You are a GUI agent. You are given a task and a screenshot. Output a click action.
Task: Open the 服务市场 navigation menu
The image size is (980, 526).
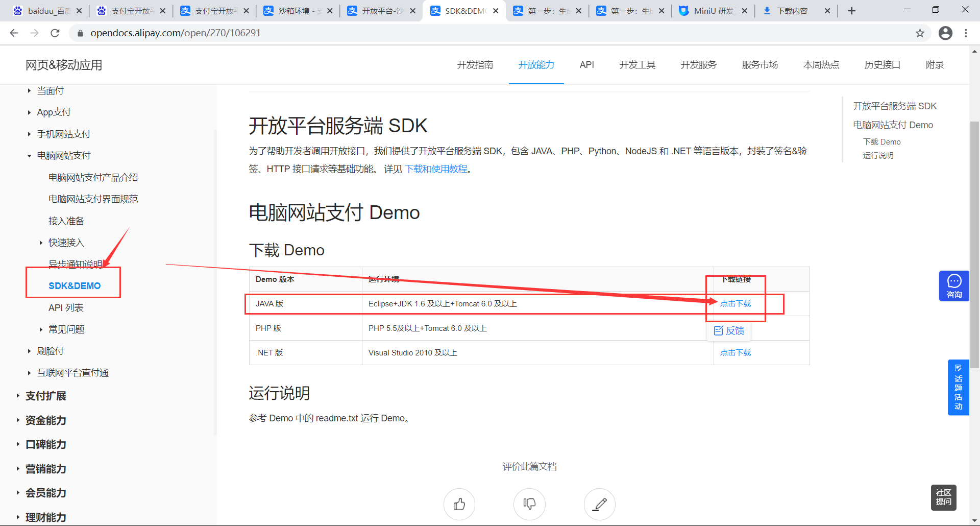760,65
